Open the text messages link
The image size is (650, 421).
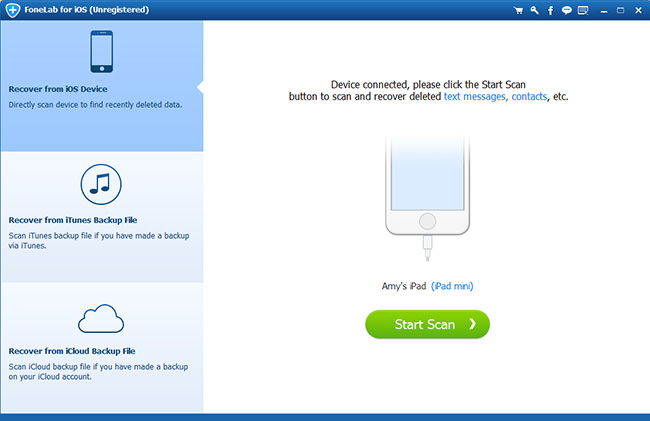click(x=475, y=97)
